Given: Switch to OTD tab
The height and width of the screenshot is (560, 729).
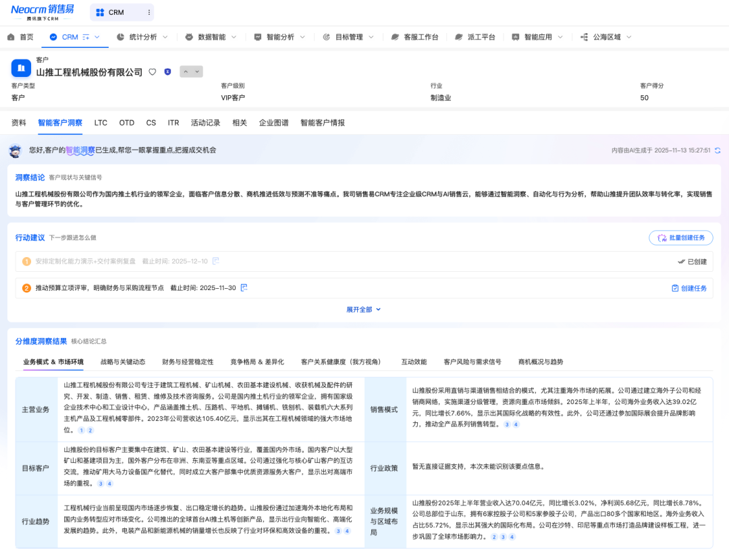Looking at the screenshot, I should click(126, 123).
